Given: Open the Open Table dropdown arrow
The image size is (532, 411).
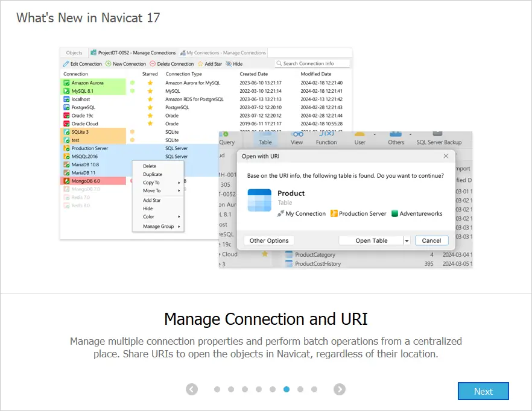Looking at the screenshot, I should (407, 241).
